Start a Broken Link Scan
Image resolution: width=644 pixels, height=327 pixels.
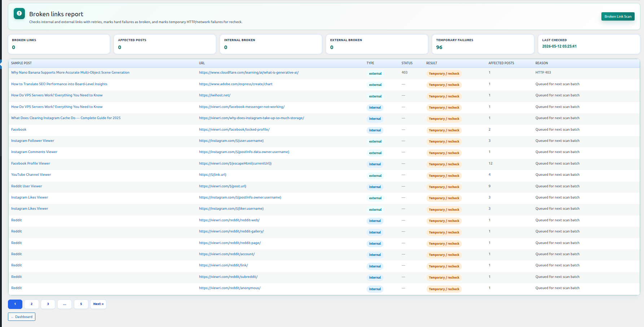[618, 16]
